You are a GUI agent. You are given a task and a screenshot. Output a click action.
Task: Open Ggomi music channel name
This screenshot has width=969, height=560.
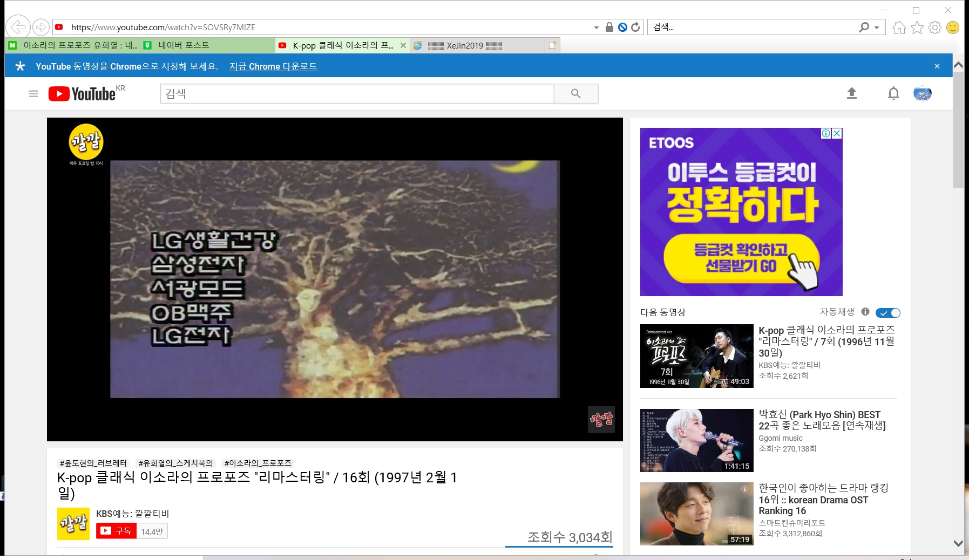(781, 438)
